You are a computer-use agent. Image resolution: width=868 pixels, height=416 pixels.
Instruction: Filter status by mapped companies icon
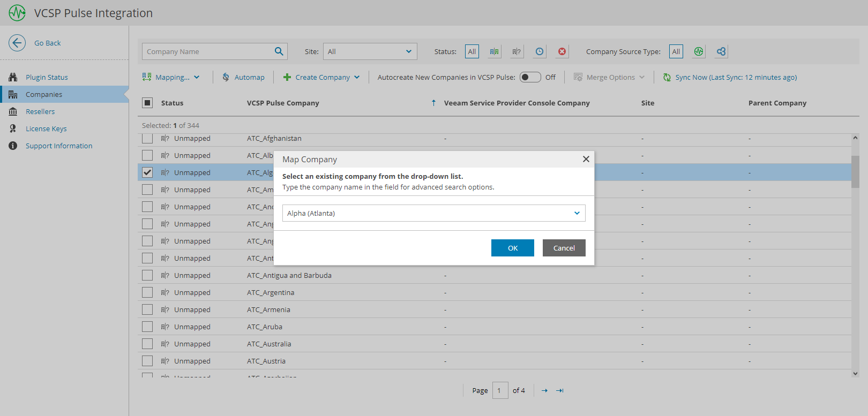pos(494,51)
